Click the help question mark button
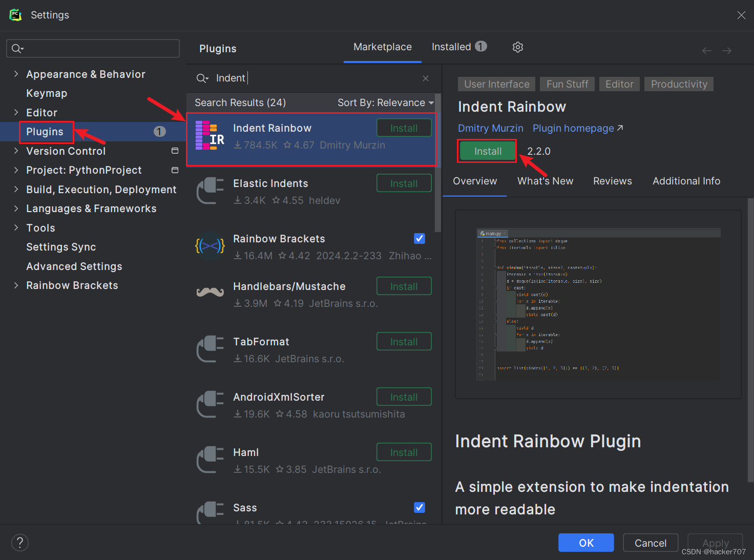 coord(20,543)
